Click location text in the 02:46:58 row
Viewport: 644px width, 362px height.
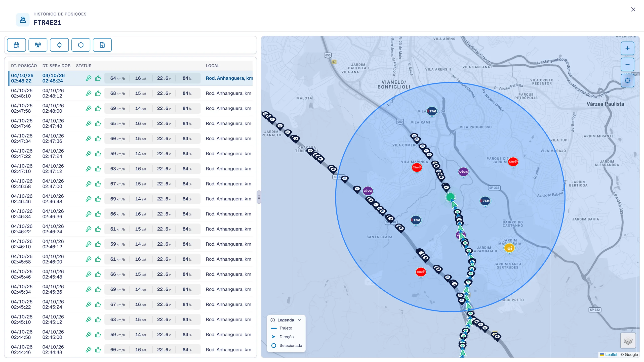coord(228,184)
